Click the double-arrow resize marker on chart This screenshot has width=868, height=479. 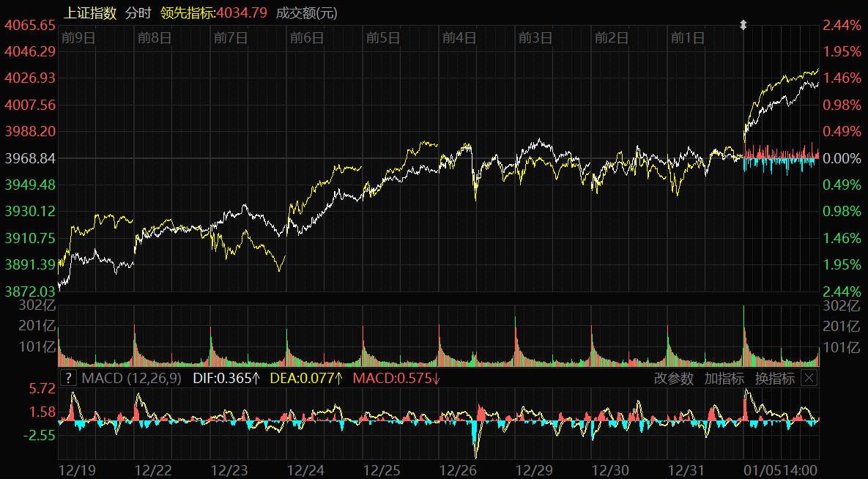[x=743, y=26]
